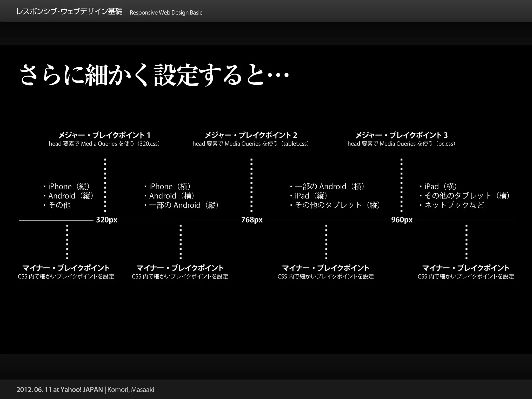The image size is (532, 399).
Task: Click the 'Responsive Web Design Basic' header subtitle
Action: point(166,13)
